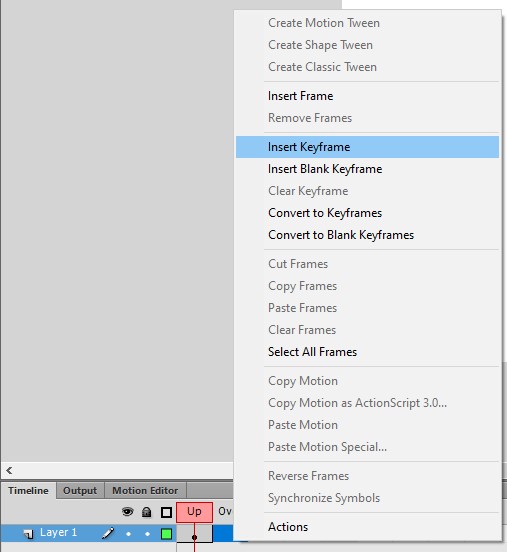The image size is (507, 552).
Task: Select Insert Frame from context menu
Action: 367,96
